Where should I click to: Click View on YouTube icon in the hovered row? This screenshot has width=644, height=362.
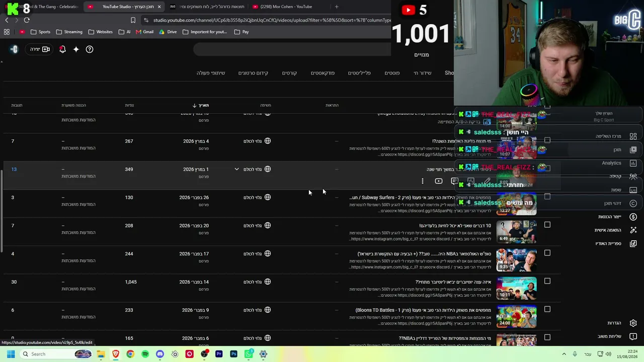pyautogui.click(x=439, y=181)
